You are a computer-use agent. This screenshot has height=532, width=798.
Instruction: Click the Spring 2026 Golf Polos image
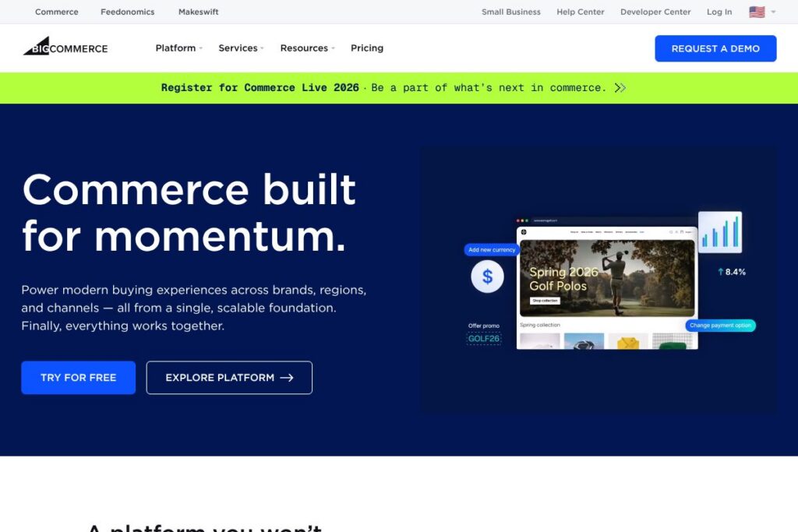(x=607, y=276)
